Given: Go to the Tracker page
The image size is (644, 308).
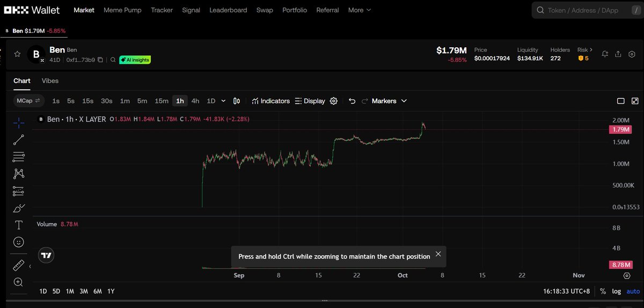Looking at the screenshot, I should point(162,10).
